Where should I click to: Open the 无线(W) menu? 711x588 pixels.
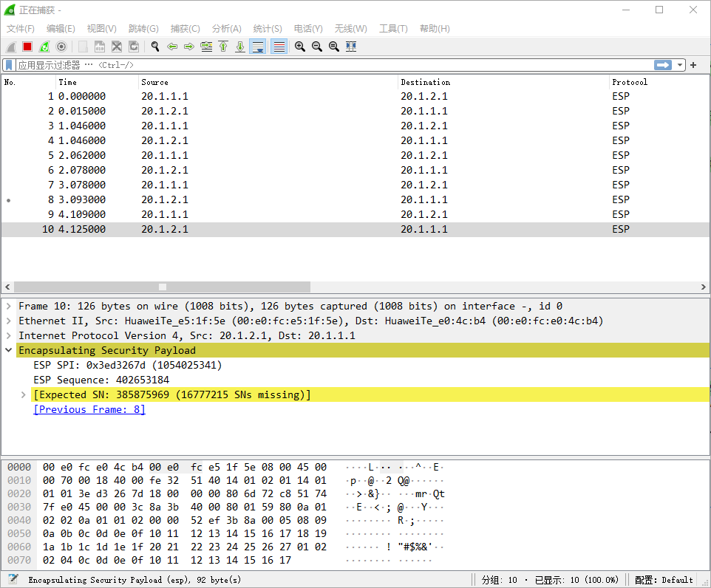350,29
